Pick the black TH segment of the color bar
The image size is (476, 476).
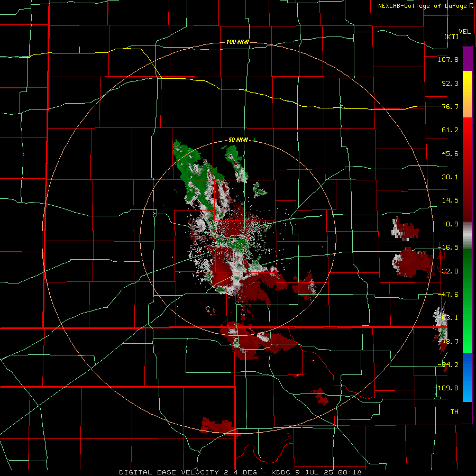[467, 412]
